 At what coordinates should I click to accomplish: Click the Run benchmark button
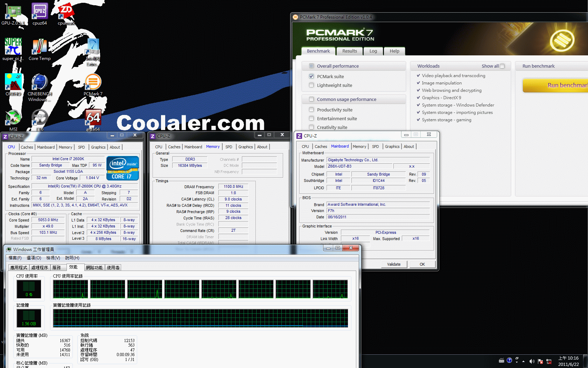555,85
